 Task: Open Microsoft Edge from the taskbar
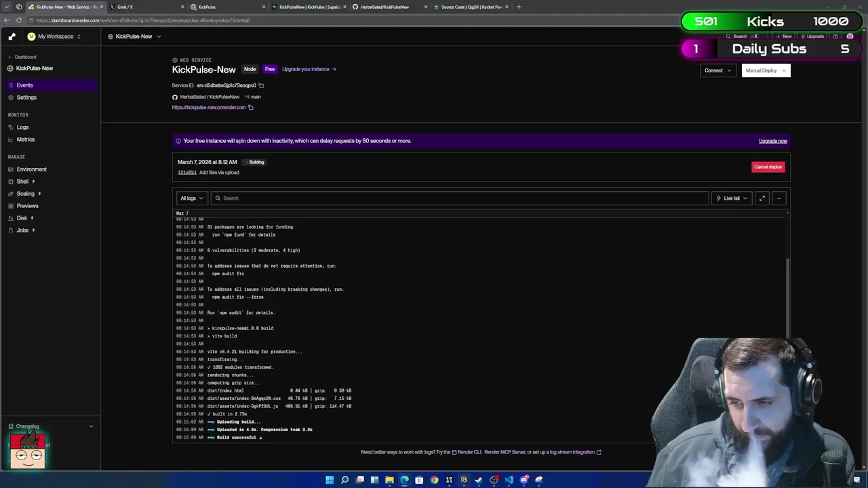(x=404, y=480)
